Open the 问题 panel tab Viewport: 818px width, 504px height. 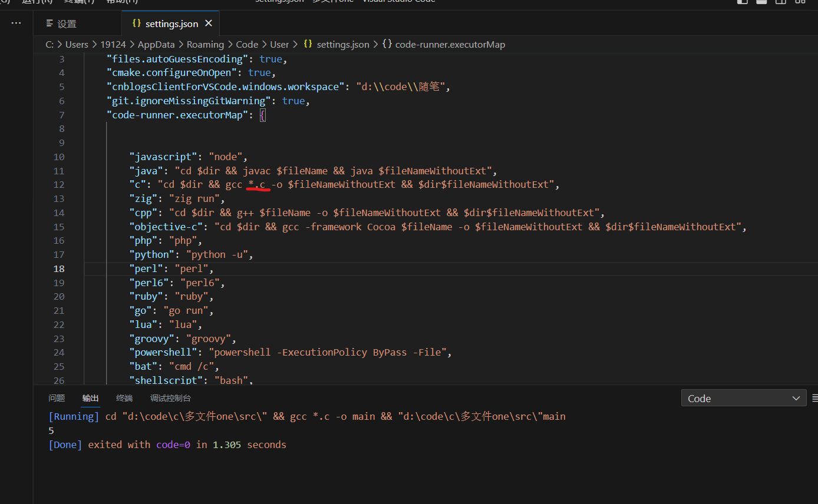[57, 399]
